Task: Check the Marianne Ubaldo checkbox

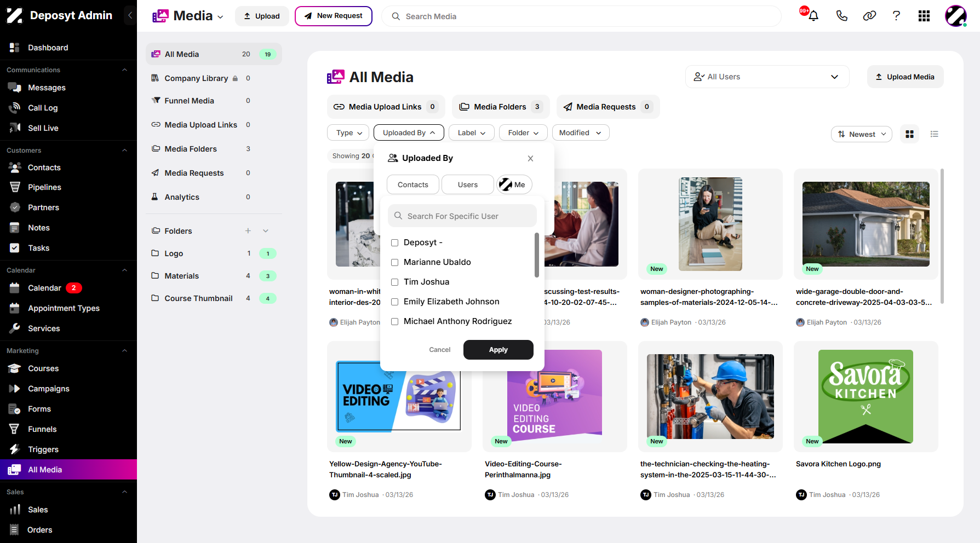Action: point(394,262)
